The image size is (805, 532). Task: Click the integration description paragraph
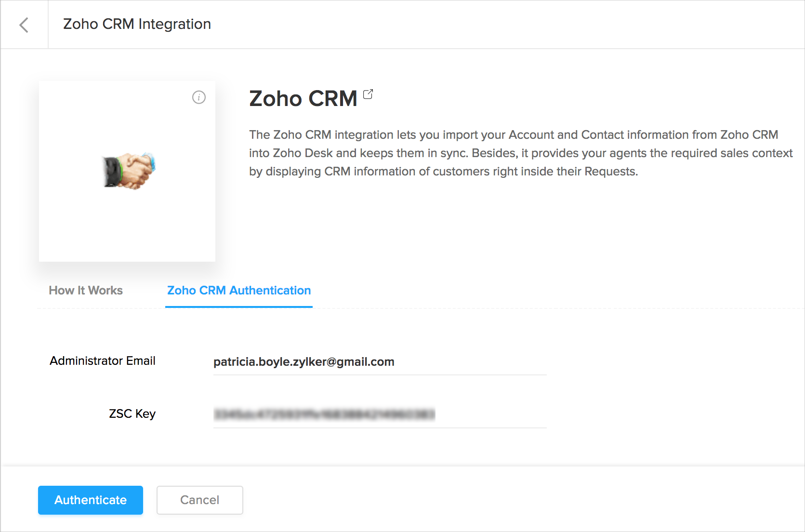click(520, 153)
